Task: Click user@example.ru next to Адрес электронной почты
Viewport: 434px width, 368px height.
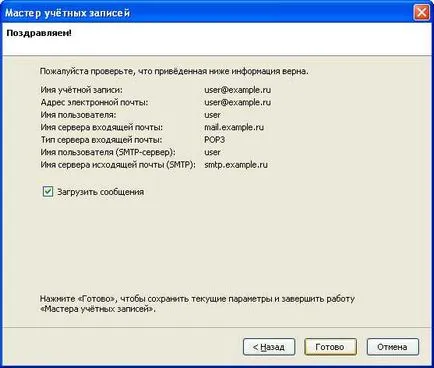Action: [237, 102]
